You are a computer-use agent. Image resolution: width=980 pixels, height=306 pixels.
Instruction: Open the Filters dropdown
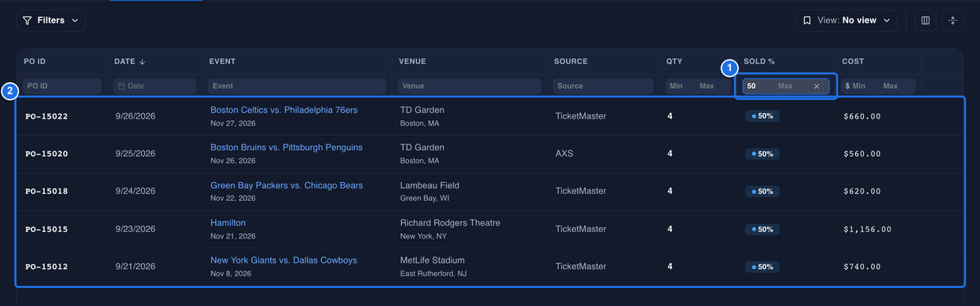click(51, 20)
